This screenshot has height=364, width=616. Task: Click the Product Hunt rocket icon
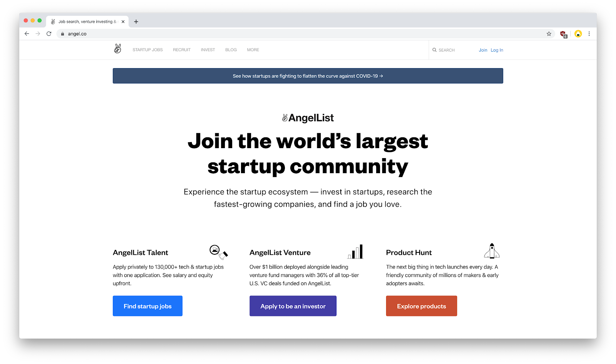492,251
